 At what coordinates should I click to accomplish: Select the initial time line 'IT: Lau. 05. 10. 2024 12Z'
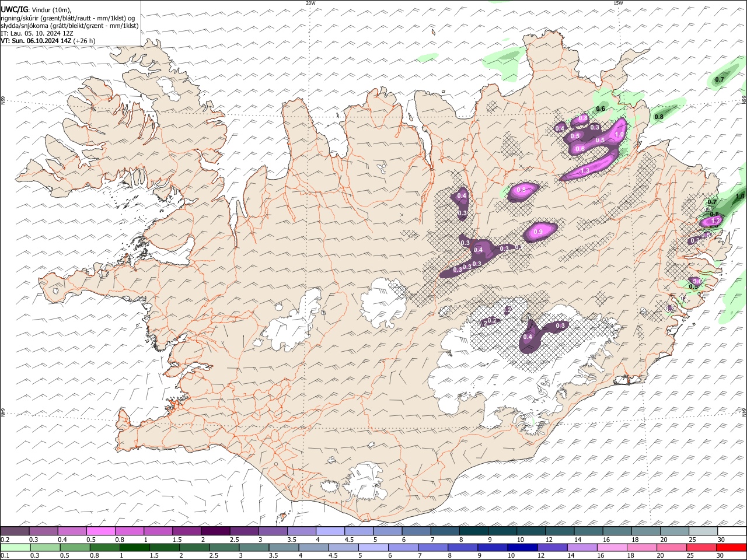(x=37, y=33)
